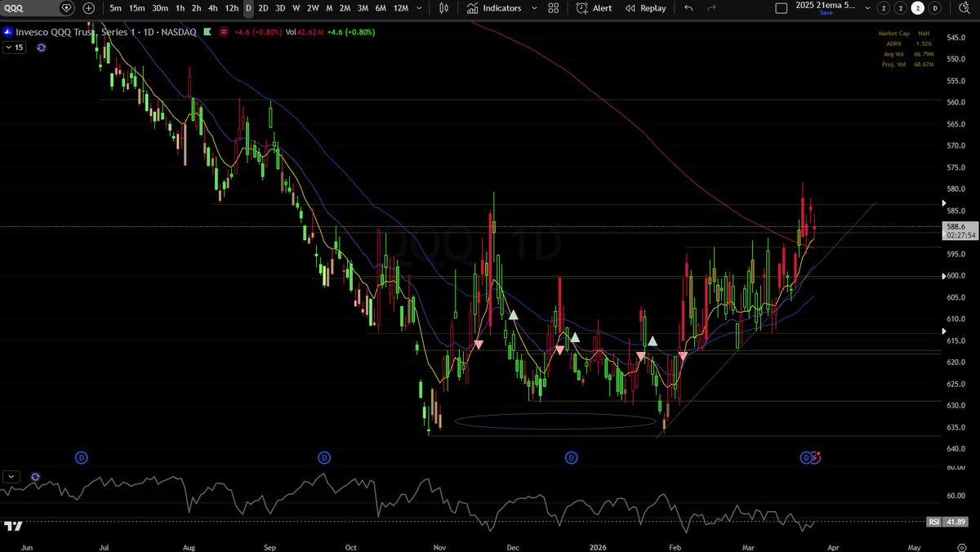Switch to the 5m timeframe
Viewport: 980px width, 552px height.
[x=116, y=8]
